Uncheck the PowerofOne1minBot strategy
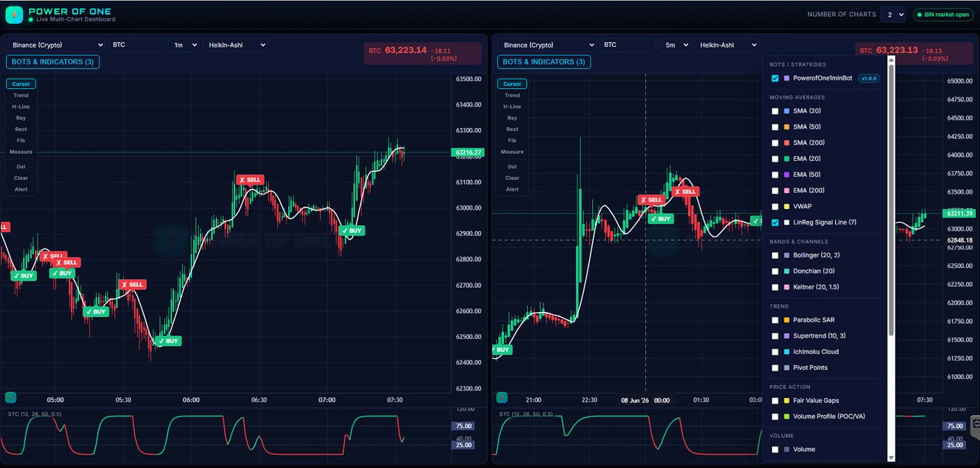Viewport: 980px width, 468px height. 775,78
